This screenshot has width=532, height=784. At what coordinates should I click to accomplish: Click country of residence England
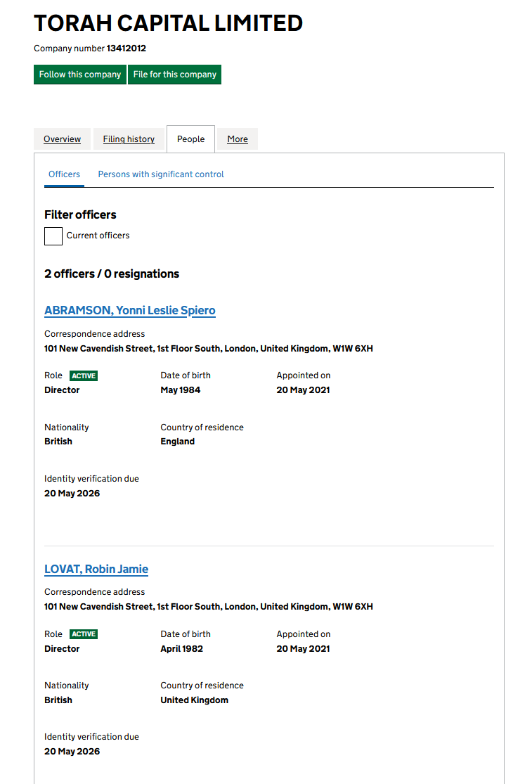[x=177, y=442]
